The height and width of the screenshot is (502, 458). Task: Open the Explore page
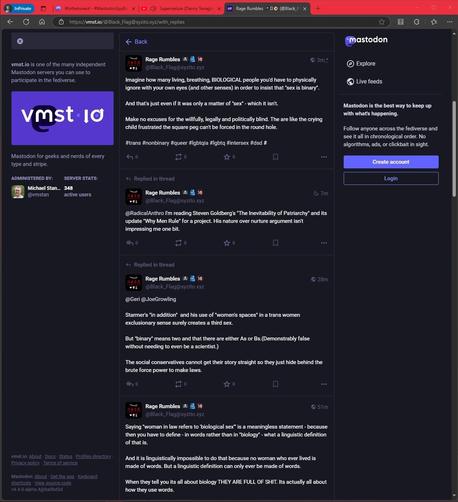coord(361,64)
